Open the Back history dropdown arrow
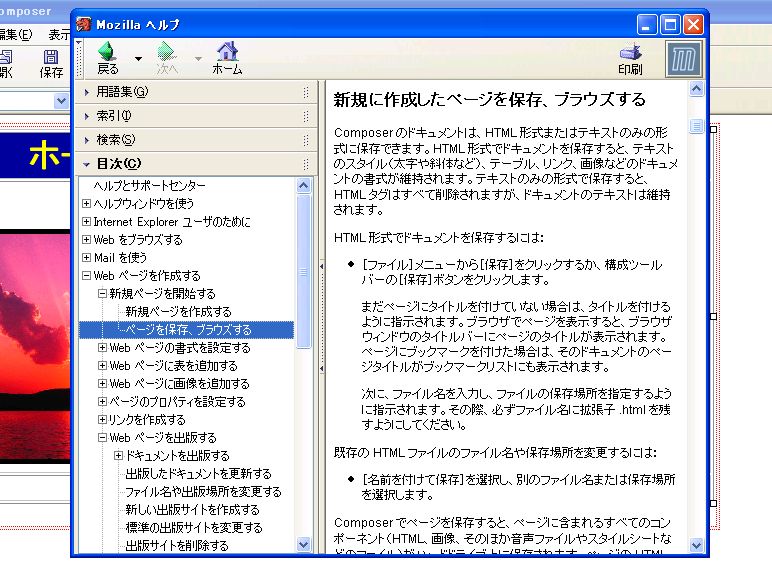Image resolution: width=772 pixels, height=566 pixels. [138, 59]
